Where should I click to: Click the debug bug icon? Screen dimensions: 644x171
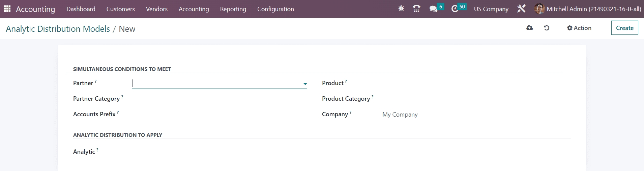coord(401,9)
